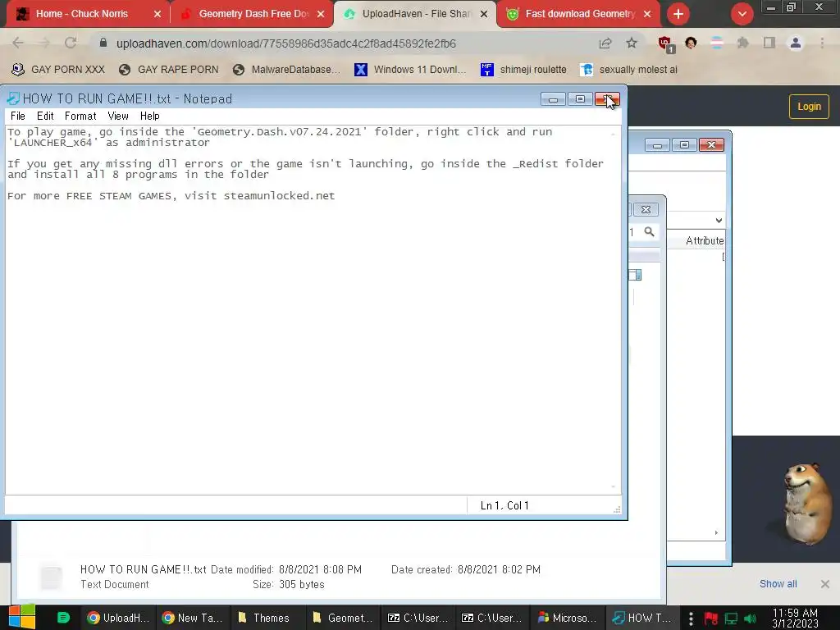Click the steamunlocked.net text in Notepad
The width and height of the screenshot is (840, 630).
tap(279, 196)
